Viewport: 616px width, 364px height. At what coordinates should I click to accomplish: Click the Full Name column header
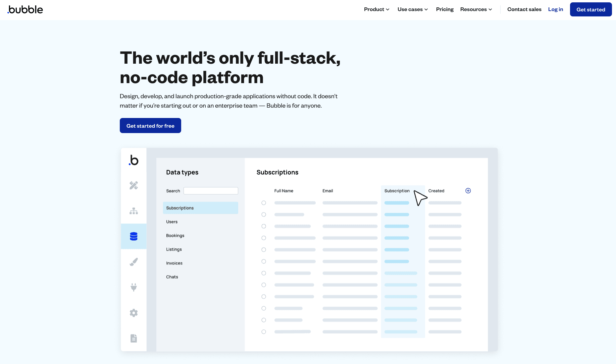(284, 191)
